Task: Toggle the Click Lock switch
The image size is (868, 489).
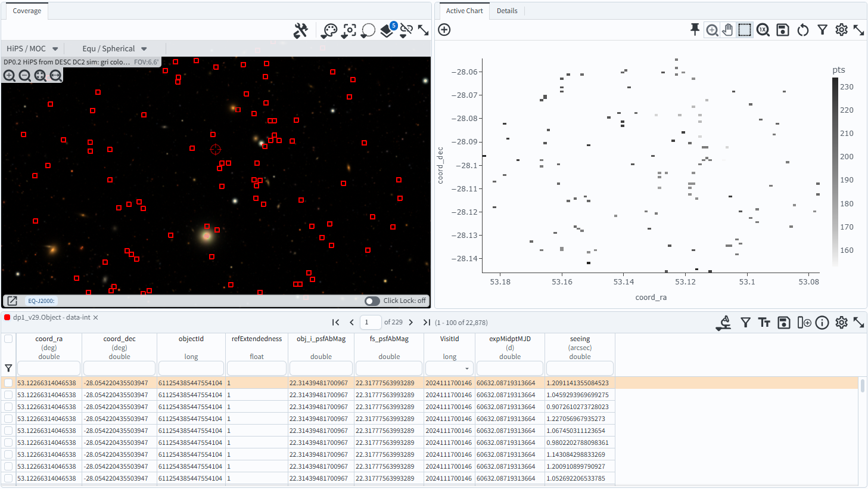Action: [372, 301]
